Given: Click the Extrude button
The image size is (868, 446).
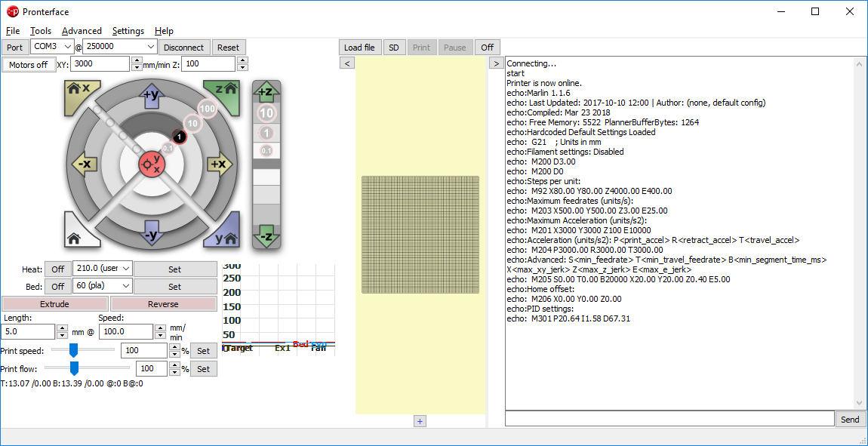Looking at the screenshot, I should pos(55,304).
